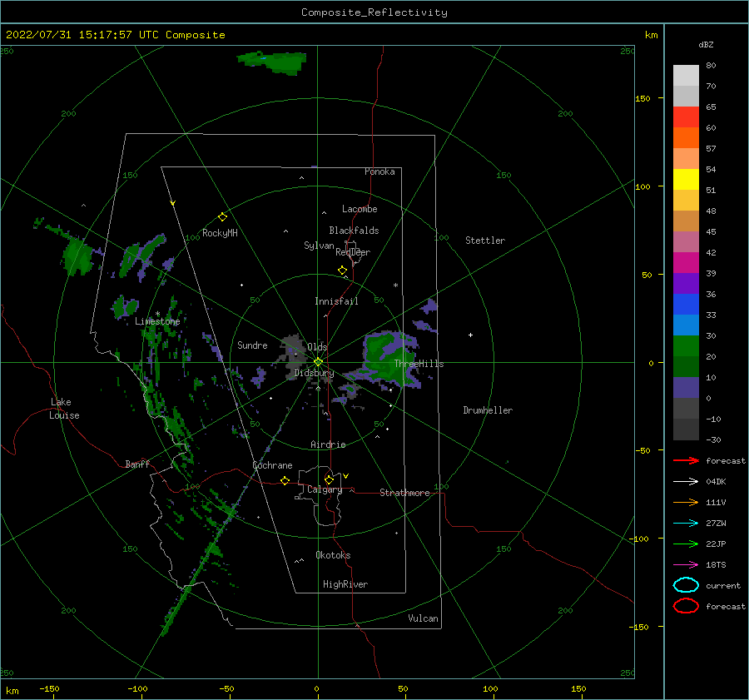Select the 65 dBZ red color swatch
Image resolution: width=749 pixels, height=700 pixels.
686,117
